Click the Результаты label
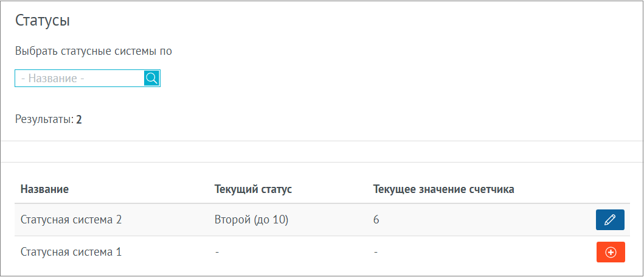This screenshot has width=644, height=277. pos(44,119)
